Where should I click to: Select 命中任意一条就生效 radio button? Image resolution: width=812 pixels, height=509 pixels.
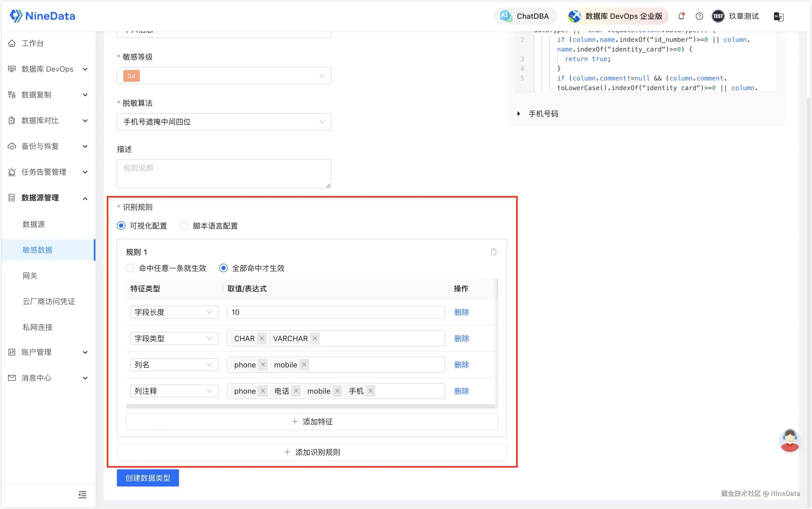(130, 268)
